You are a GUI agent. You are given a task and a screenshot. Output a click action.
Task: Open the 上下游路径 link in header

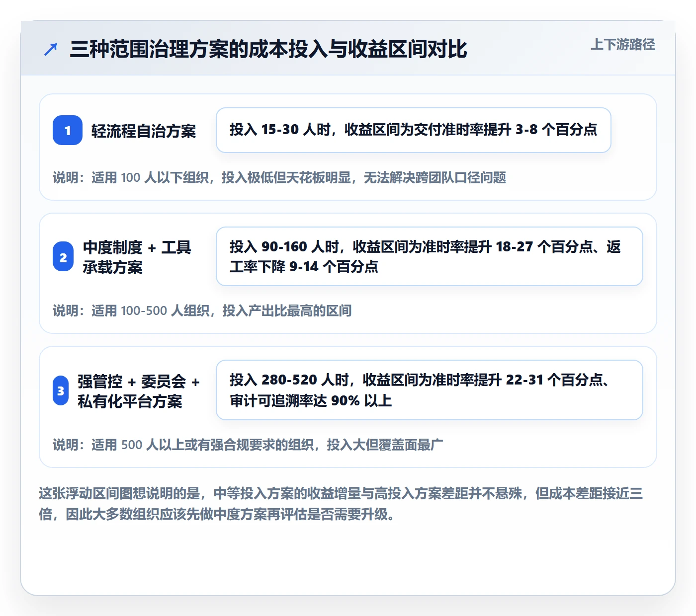click(x=623, y=45)
